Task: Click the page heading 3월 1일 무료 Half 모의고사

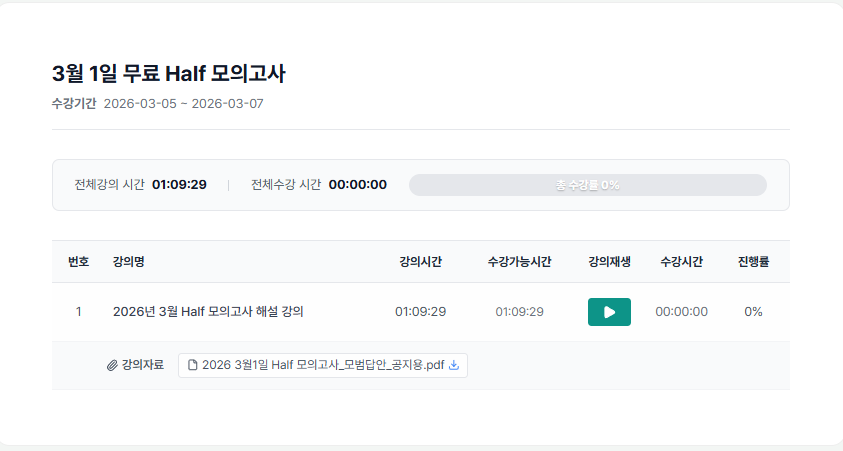Action: tap(169, 73)
